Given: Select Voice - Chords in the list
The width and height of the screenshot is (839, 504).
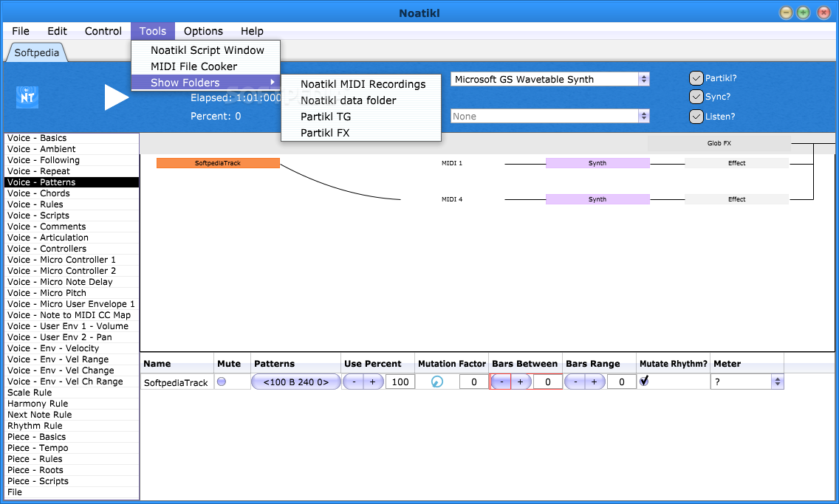Looking at the screenshot, I should pyautogui.click(x=72, y=193).
